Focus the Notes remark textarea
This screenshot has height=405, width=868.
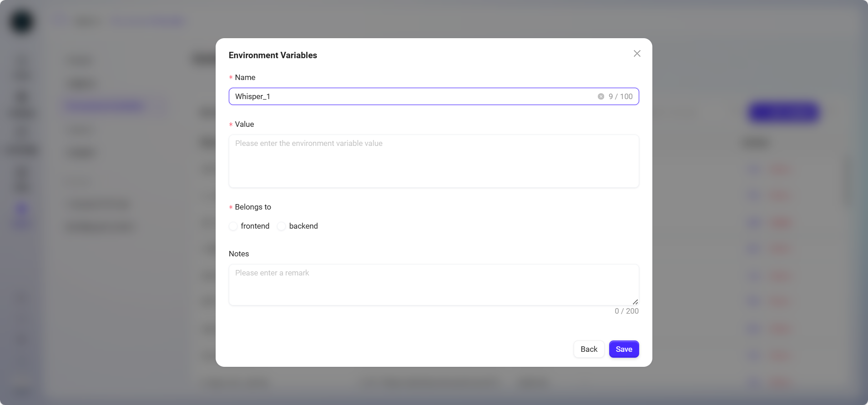pos(434,285)
